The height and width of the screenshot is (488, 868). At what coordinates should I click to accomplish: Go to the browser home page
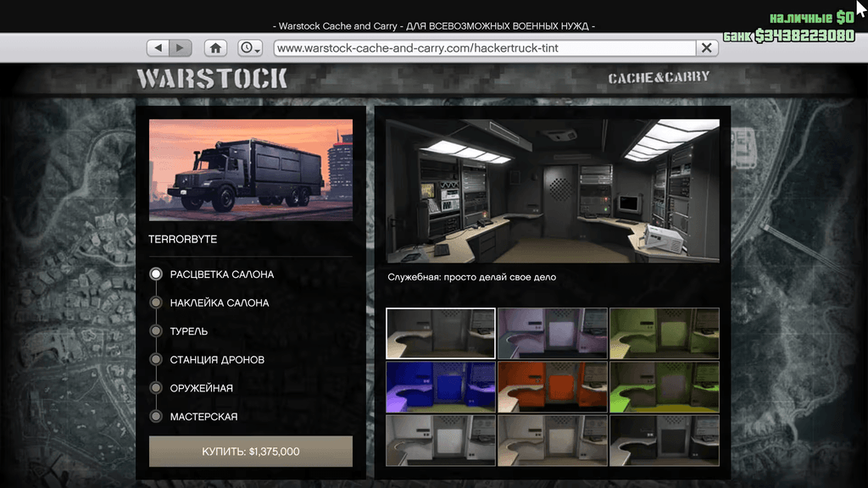coord(215,48)
